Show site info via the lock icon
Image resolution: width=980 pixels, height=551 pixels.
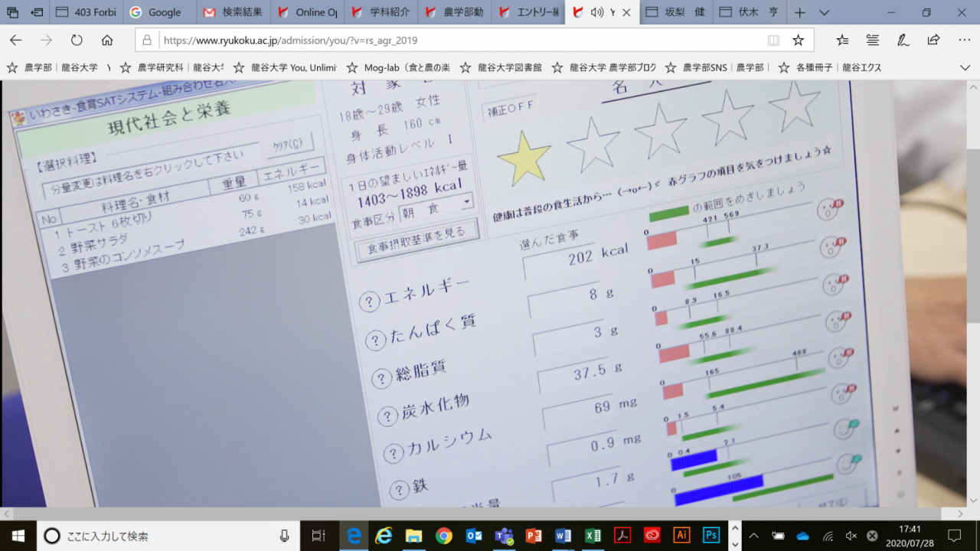148,40
